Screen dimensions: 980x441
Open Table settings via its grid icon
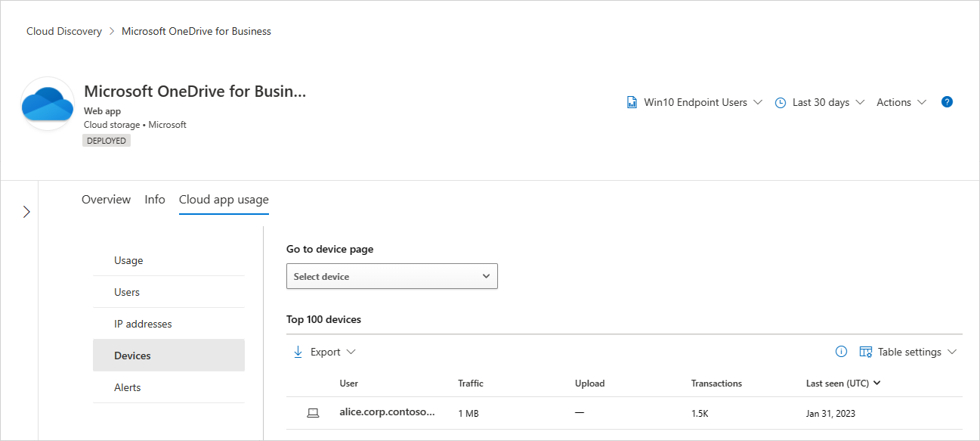click(866, 351)
